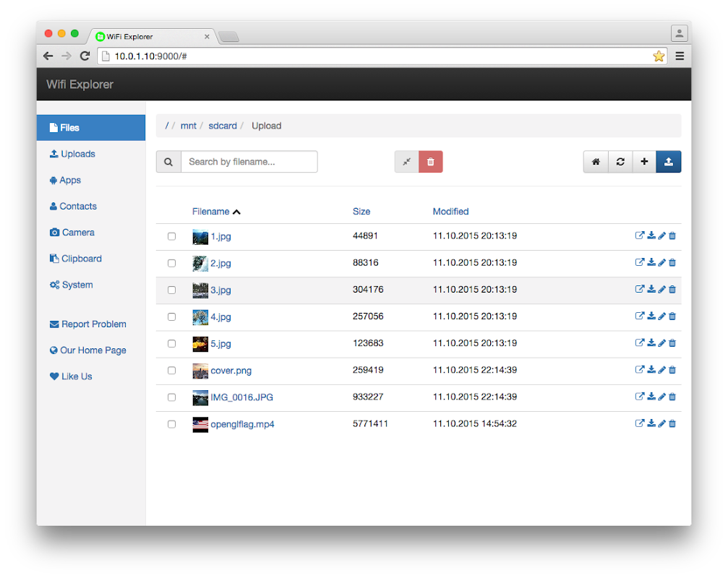Image resolution: width=728 pixels, height=578 pixels.
Task: Navigate to sdcard in breadcrumb
Action: click(223, 126)
